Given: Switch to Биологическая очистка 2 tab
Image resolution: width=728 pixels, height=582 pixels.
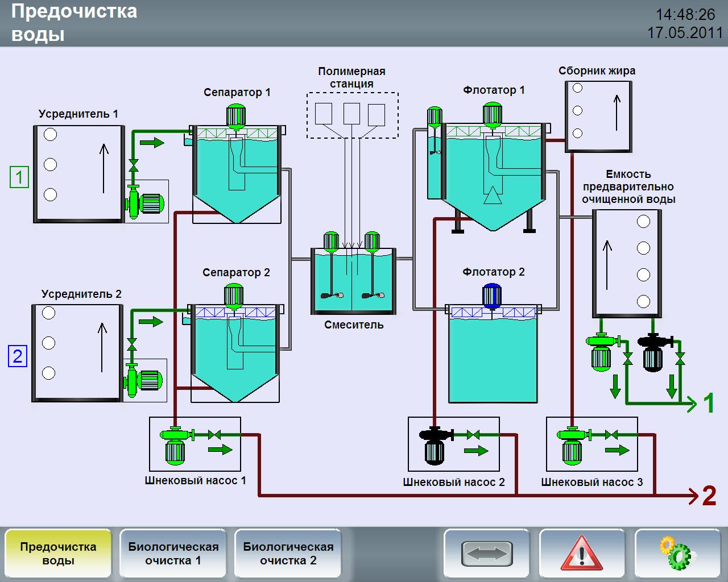Looking at the screenshot, I should pyautogui.click(x=288, y=553).
